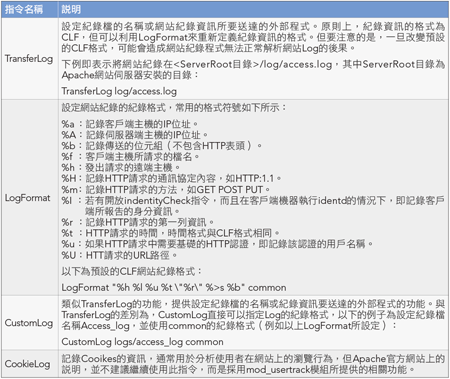Click the %t request time line
The image size is (450, 379).
tap(170, 233)
